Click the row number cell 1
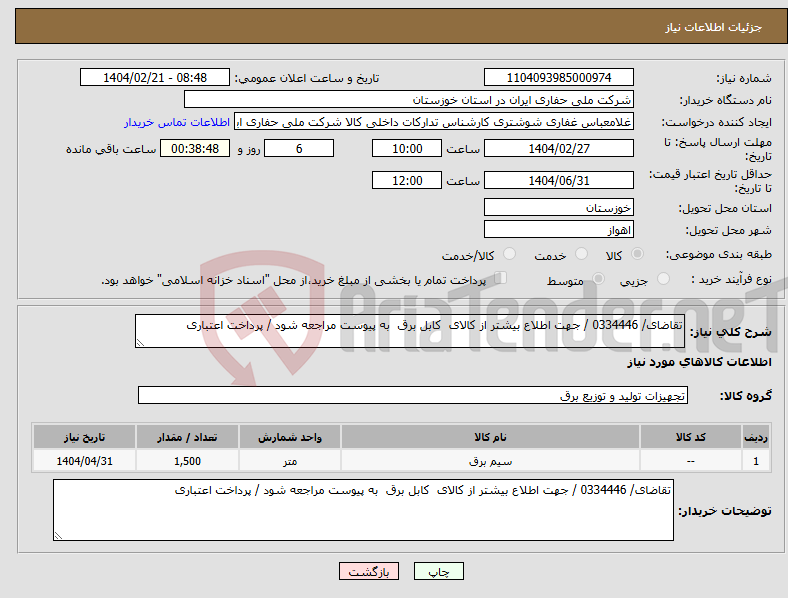 (x=755, y=461)
